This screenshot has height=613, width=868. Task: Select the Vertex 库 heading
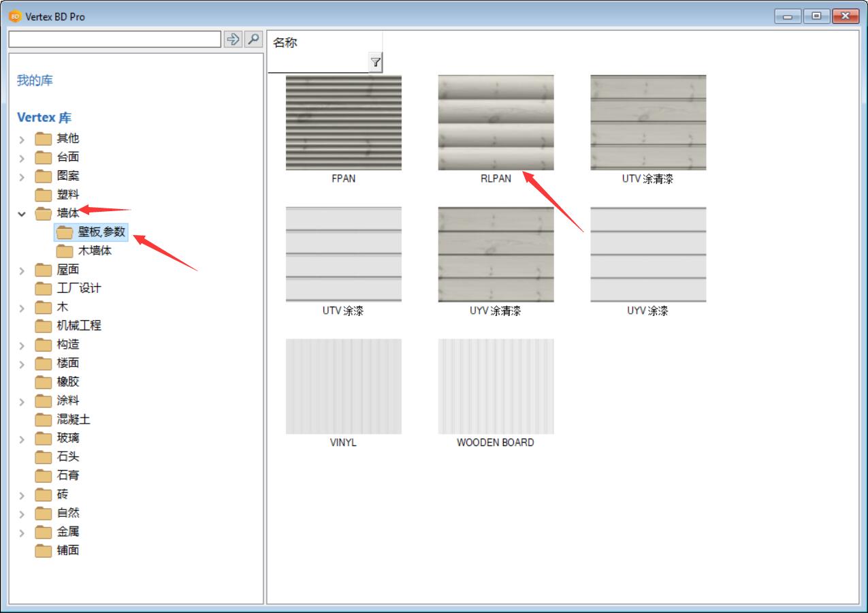pyautogui.click(x=44, y=117)
